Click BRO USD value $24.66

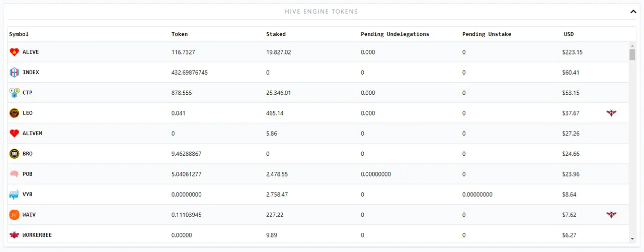pos(571,154)
